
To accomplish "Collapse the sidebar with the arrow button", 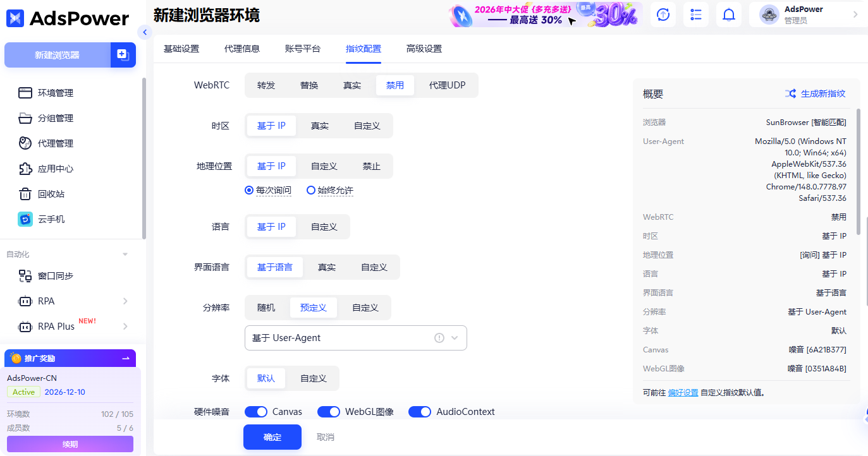I will 145,32.
